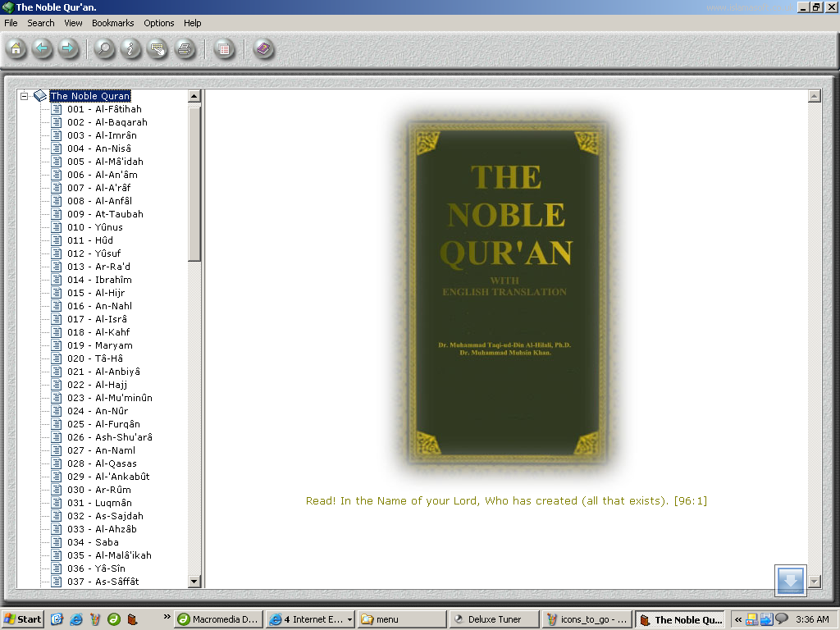
Task: Click the page icon beside 021 - Al-Anbiyâ
Action: [x=57, y=372]
